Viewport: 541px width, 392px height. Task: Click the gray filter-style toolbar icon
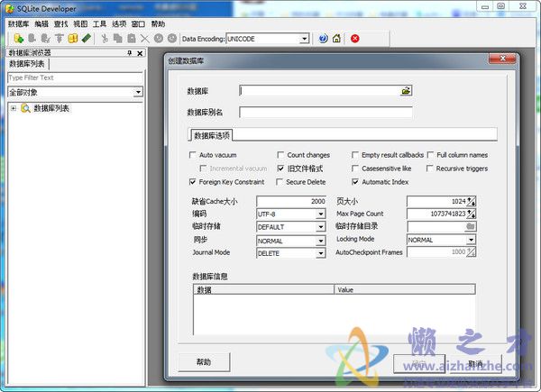59,38
